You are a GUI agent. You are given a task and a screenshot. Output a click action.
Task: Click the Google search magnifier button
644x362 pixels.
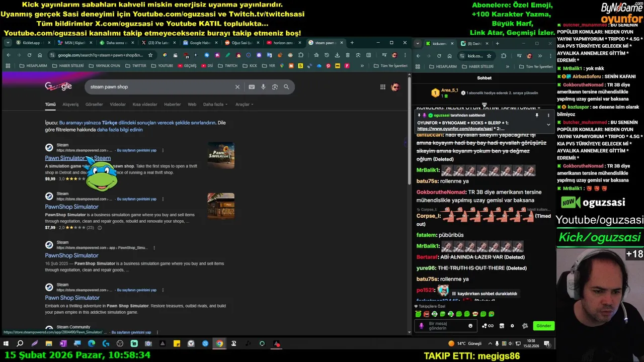click(x=286, y=87)
